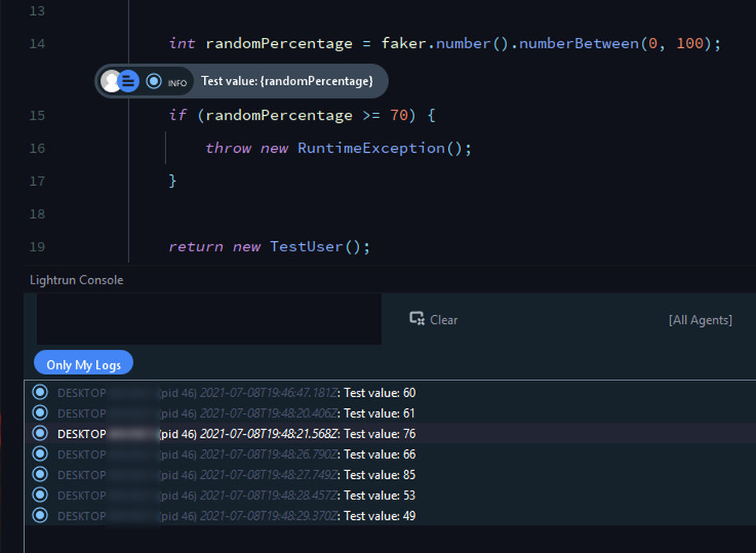
Task: Click log icon for Test value: 60
Action: (40, 392)
